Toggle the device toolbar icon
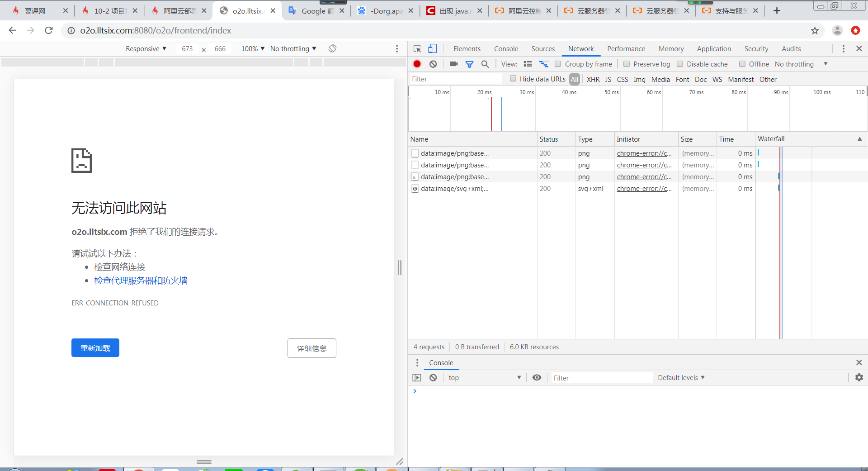 tap(433, 49)
